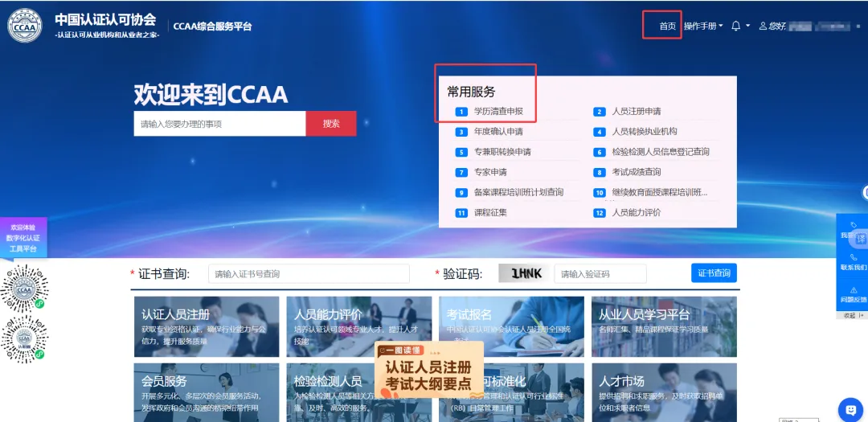Open the 专兼职转换申请 link
Viewport: 868px width, 422px height.
(x=502, y=152)
